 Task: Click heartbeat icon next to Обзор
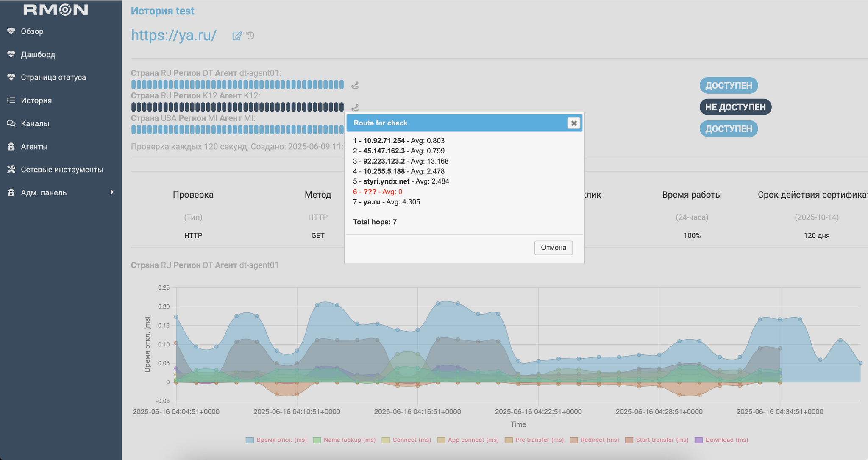click(x=11, y=31)
